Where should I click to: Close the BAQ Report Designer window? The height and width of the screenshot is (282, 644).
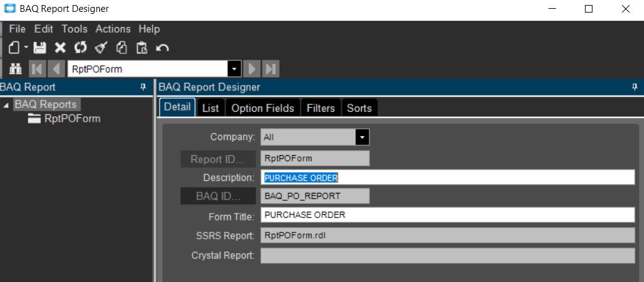(626, 9)
